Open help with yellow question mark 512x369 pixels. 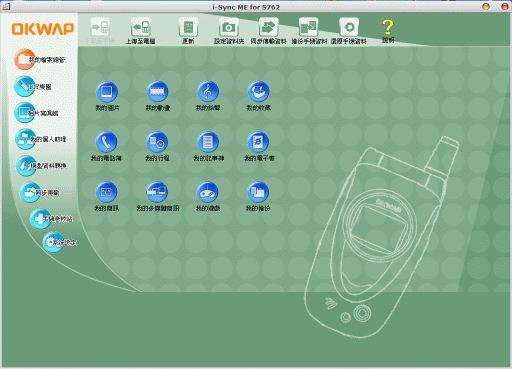coord(388,28)
